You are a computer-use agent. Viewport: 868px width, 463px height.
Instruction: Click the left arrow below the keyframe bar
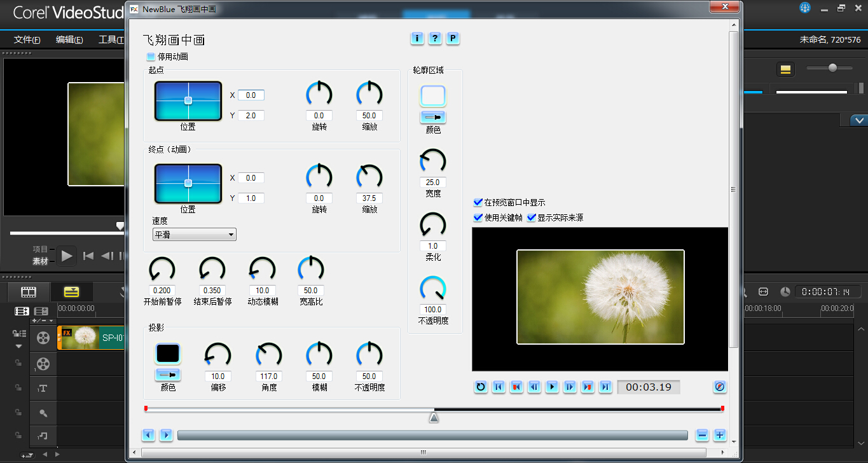coord(148,435)
